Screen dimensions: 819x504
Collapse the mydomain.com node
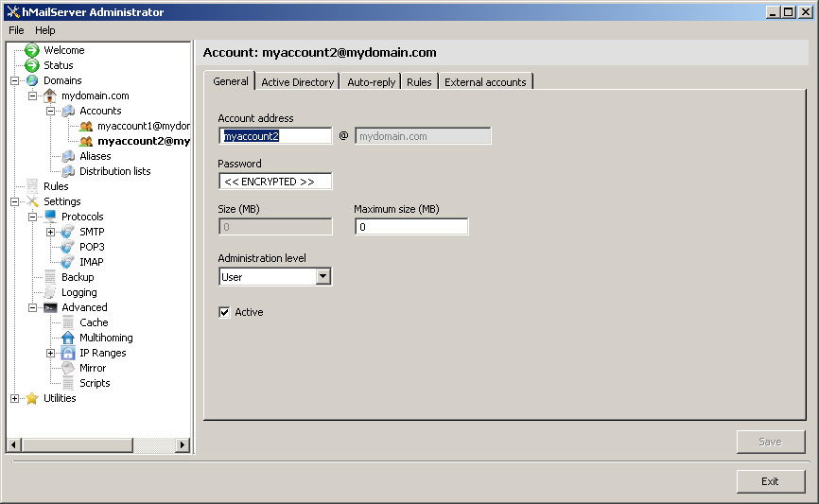(x=32, y=96)
